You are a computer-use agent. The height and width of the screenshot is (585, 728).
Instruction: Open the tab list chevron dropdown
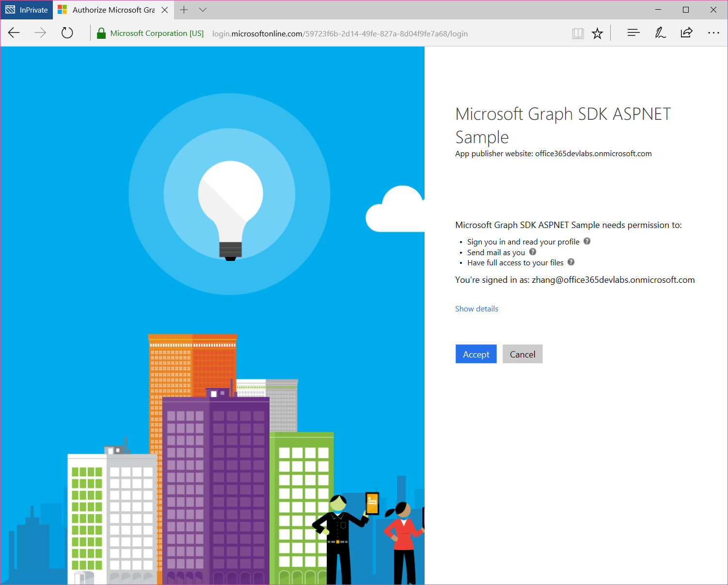coord(203,10)
